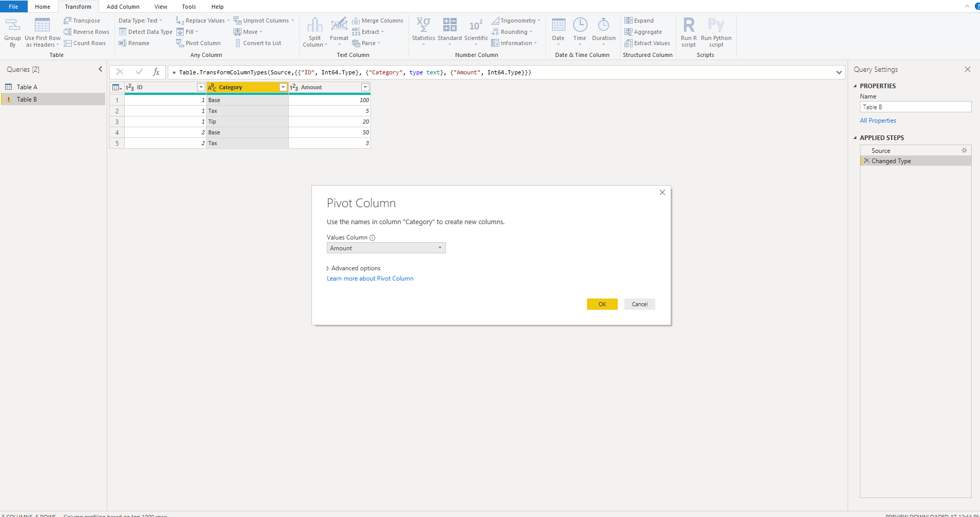Switch to the Home ribbon tab

click(43, 7)
